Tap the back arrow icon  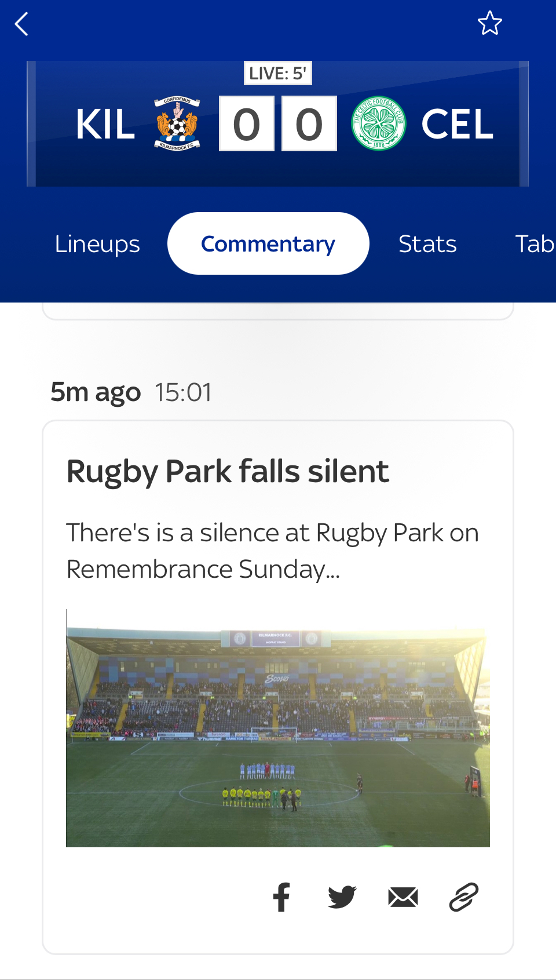(22, 24)
